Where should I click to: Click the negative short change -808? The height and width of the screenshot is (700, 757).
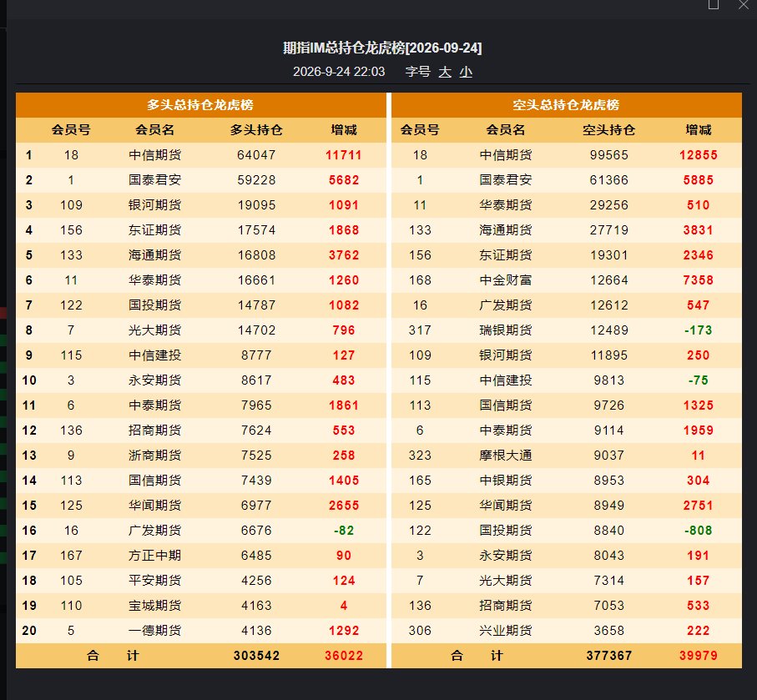coord(698,531)
